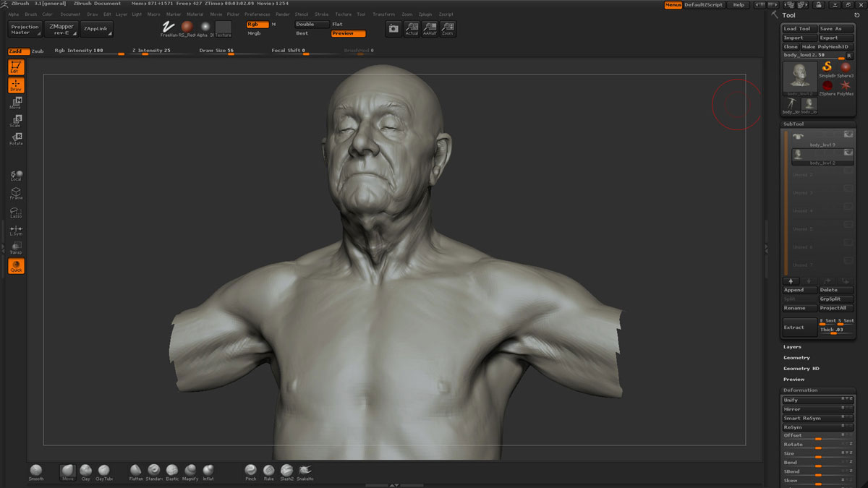Toggle the Rgb paint mode
868x488 pixels.
pos(257,25)
